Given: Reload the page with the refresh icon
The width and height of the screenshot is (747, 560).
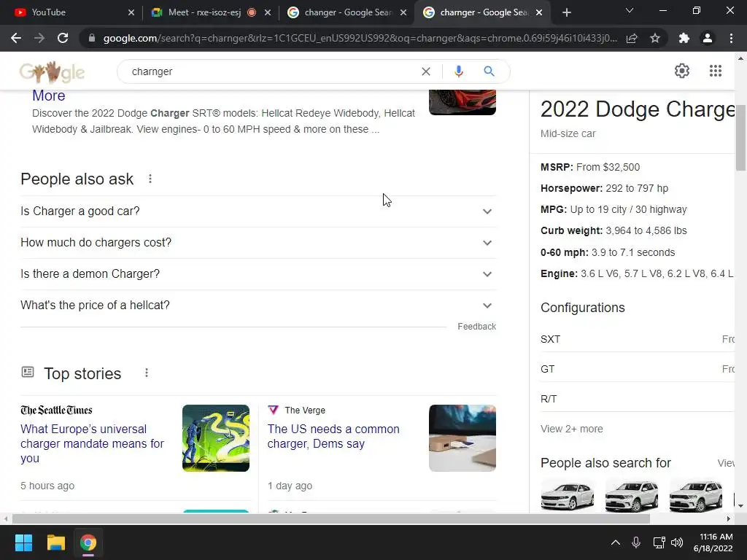Looking at the screenshot, I should click(x=63, y=38).
